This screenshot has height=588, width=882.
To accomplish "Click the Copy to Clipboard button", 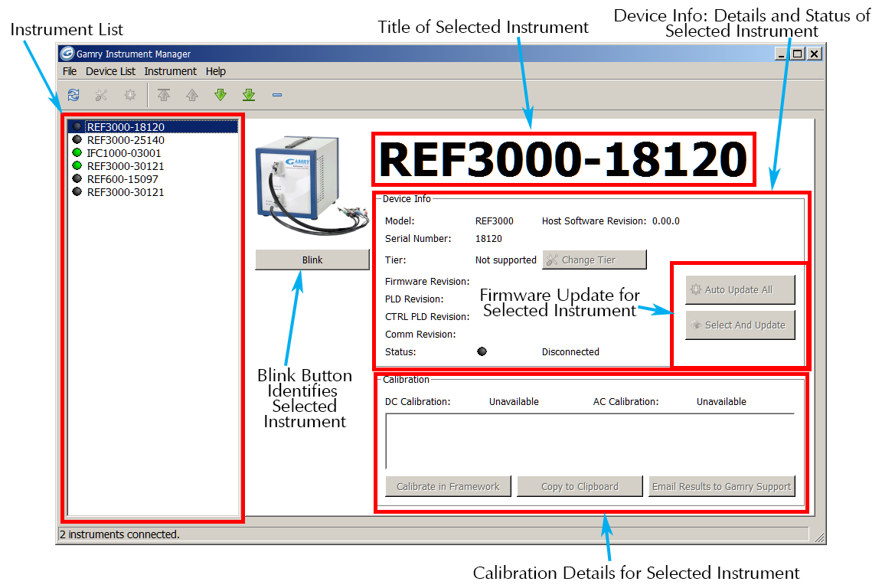I will click(580, 487).
